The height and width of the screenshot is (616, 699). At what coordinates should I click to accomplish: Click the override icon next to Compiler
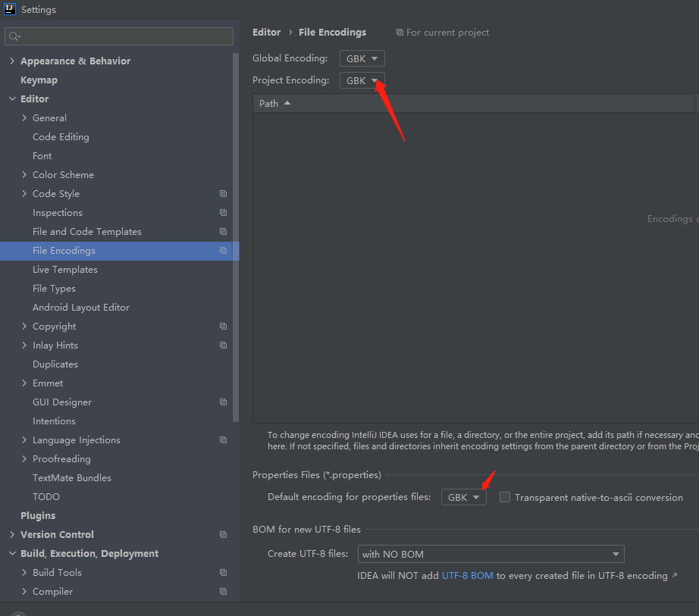pyautogui.click(x=224, y=591)
